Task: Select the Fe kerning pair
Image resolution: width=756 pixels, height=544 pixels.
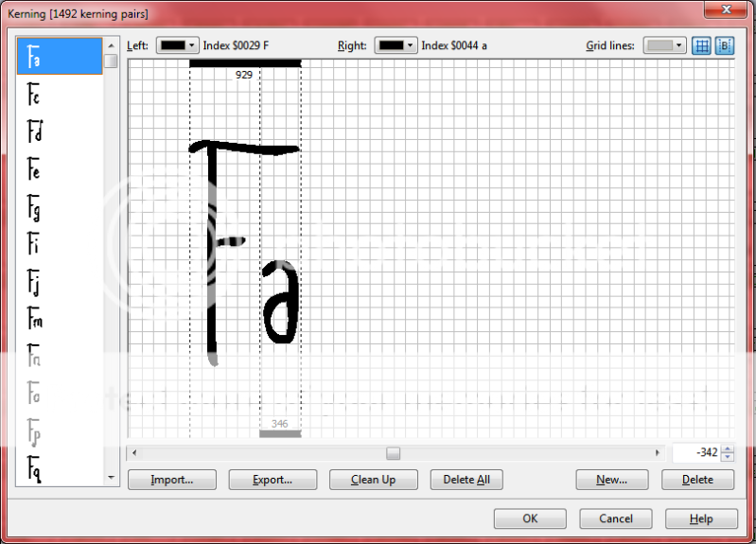Action: [x=35, y=170]
